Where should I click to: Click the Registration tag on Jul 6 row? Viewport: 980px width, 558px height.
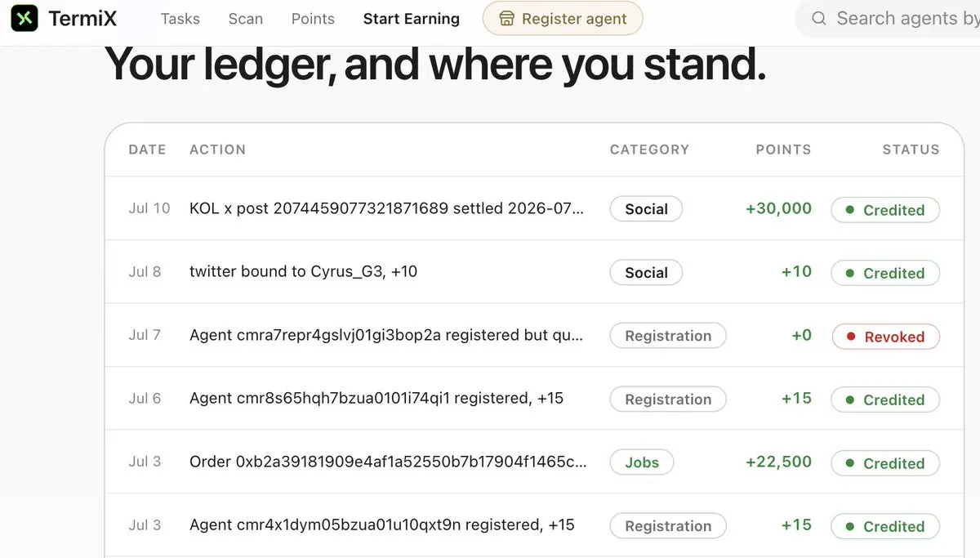coord(668,400)
